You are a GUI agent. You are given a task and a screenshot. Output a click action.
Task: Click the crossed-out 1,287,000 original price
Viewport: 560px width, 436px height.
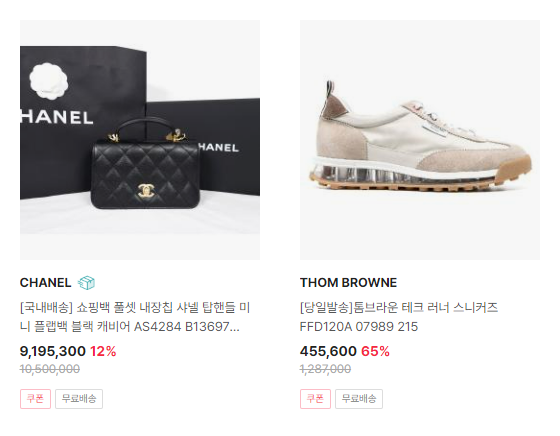pos(325,369)
